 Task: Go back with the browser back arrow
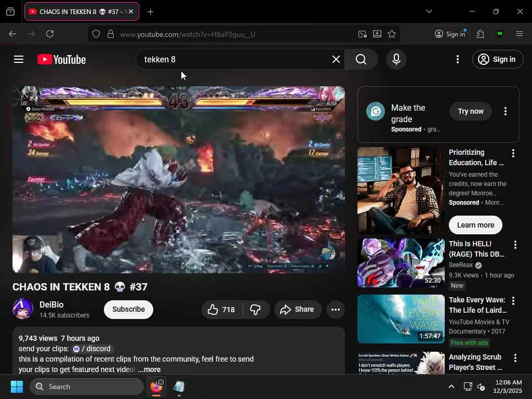12,34
